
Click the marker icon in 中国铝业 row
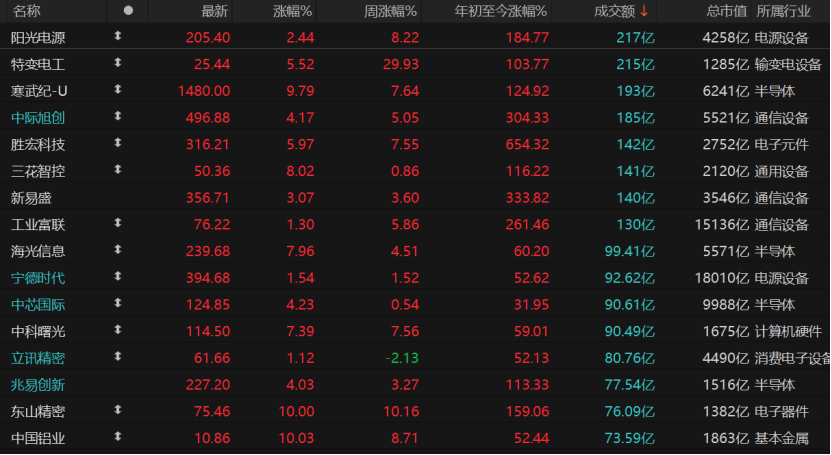tap(118, 437)
